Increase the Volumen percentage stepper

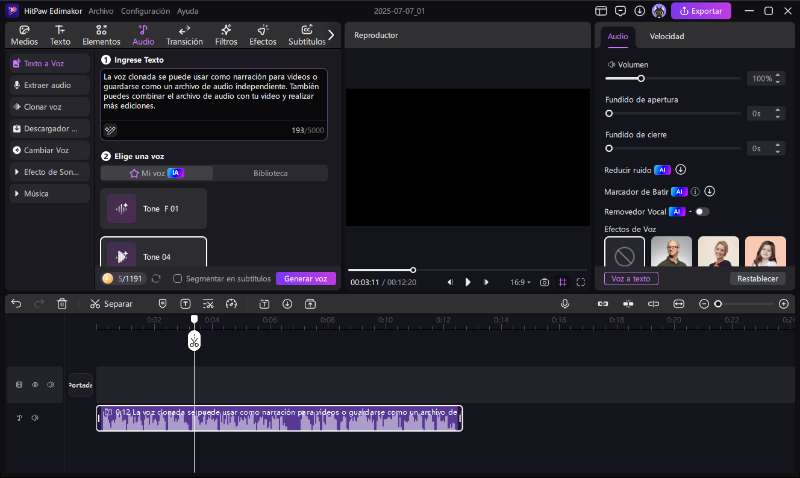(778, 76)
